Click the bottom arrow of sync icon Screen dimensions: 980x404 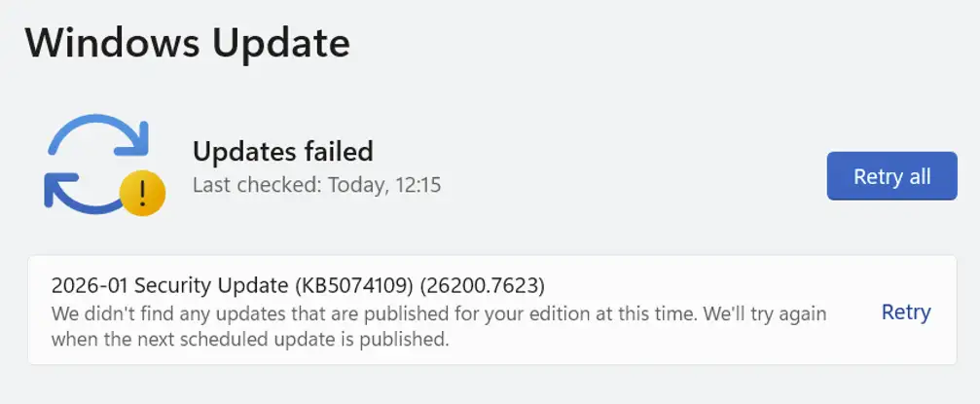pos(80,193)
